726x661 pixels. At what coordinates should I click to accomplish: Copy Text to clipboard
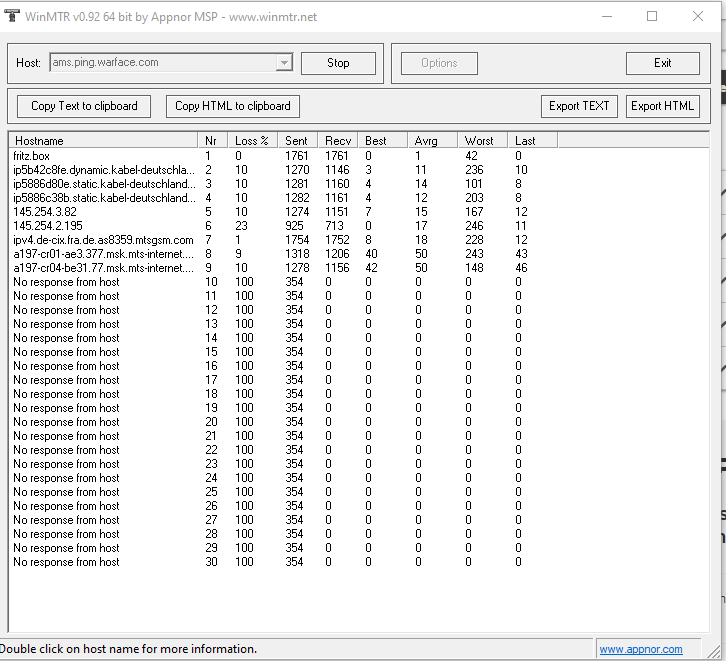tap(84, 106)
